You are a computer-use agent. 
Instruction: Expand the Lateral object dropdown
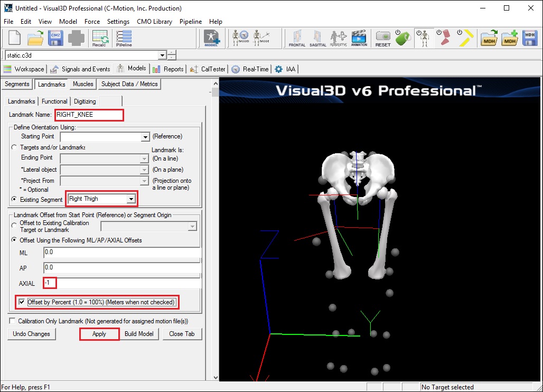point(145,170)
